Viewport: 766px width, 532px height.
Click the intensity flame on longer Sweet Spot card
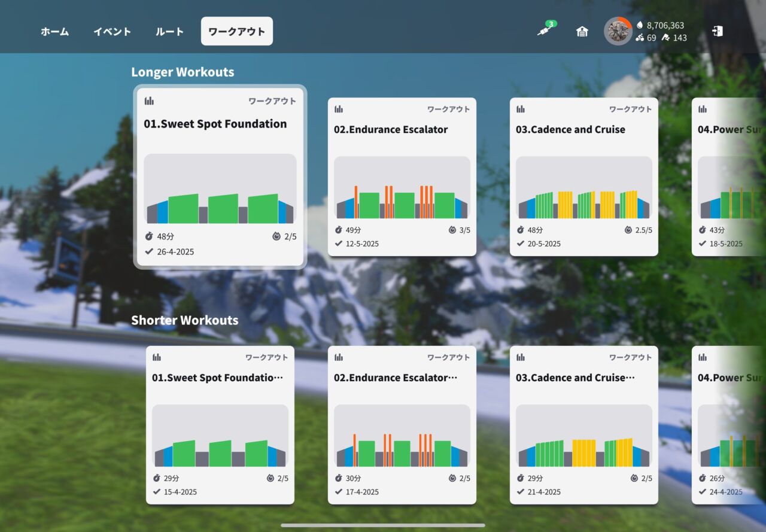pyautogui.click(x=276, y=236)
